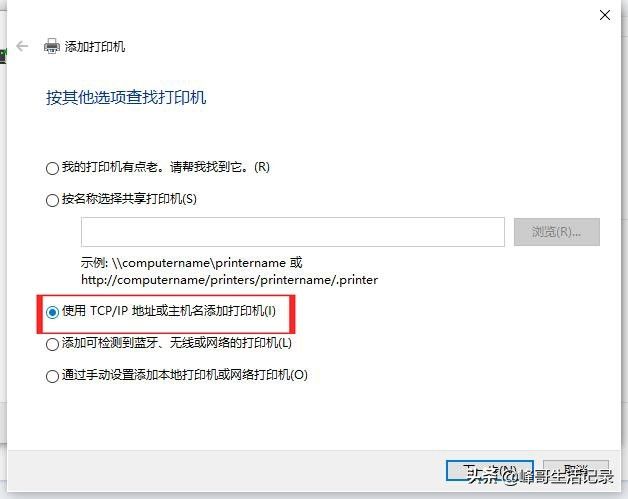
Task: Click the printer icon beside 添加打印机
Action: [x=52, y=46]
